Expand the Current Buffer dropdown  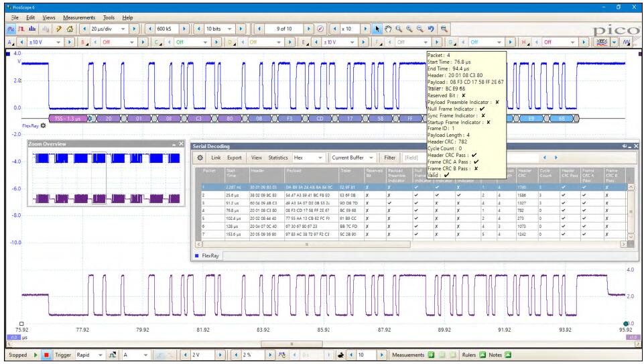coord(371,158)
